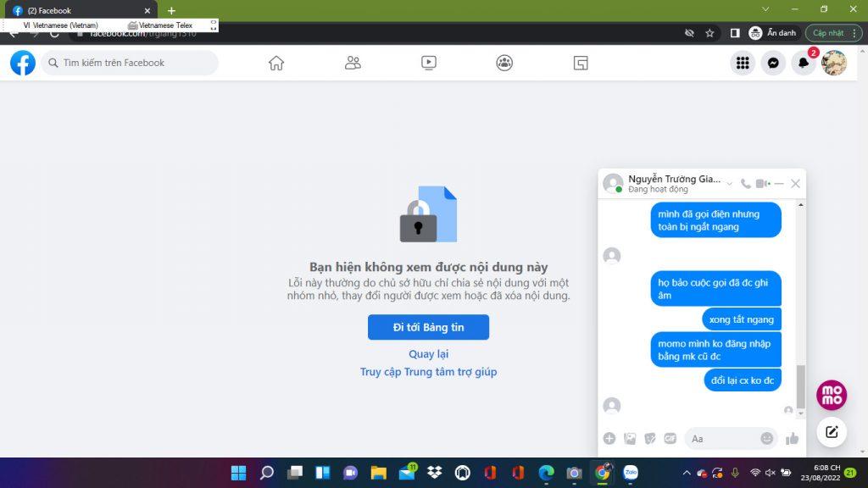Image resolution: width=868 pixels, height=488 pixels.
Task: Go to the Watch video tab icon
Action: [429, 63]
